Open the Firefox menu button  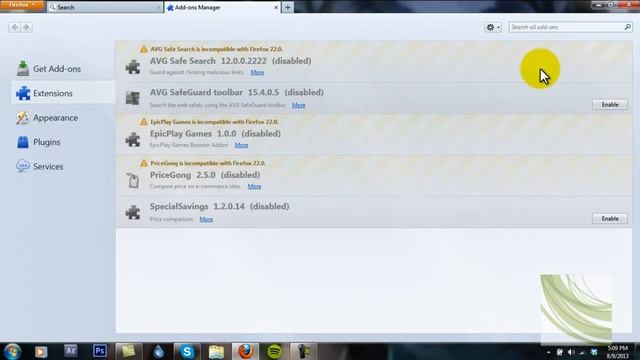point(21,5)
